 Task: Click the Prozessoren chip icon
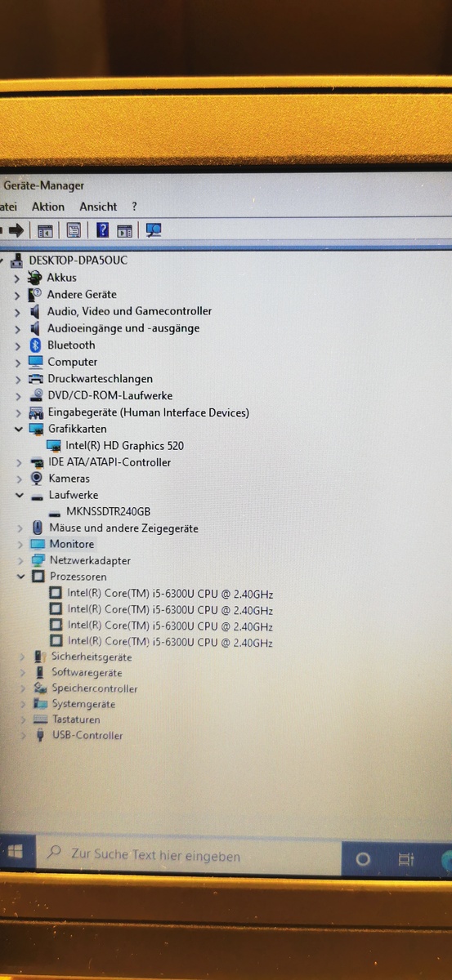(x=38, y=577)
